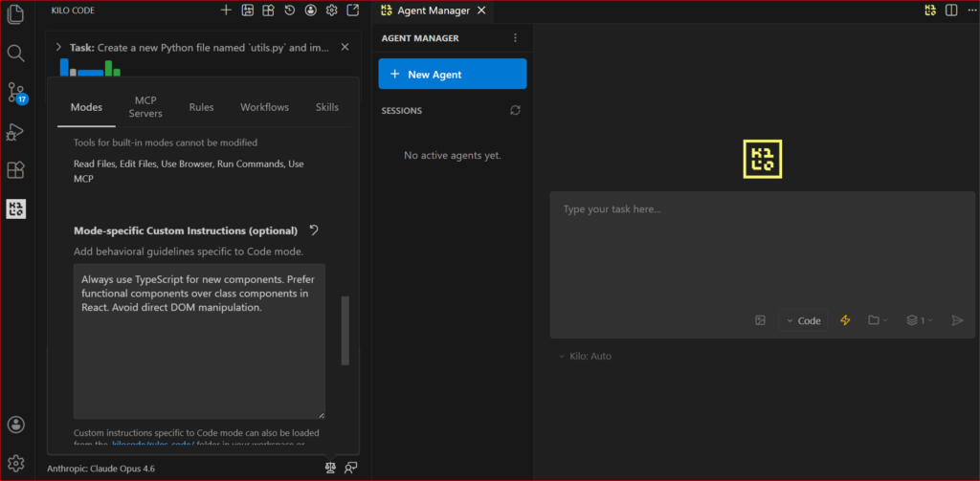The image size is (980, 481).
Task: Click the add image icon in task box
Action: [760, 320]
